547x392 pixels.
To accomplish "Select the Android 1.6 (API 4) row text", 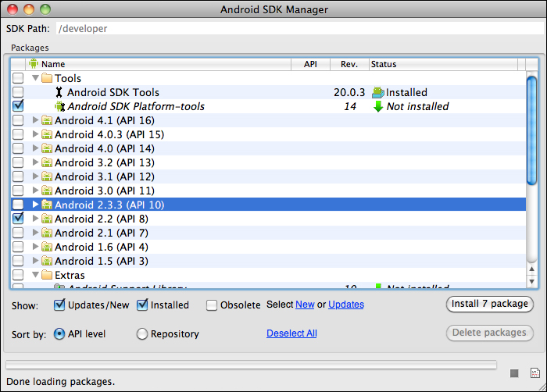I will (x=102, y=247).
